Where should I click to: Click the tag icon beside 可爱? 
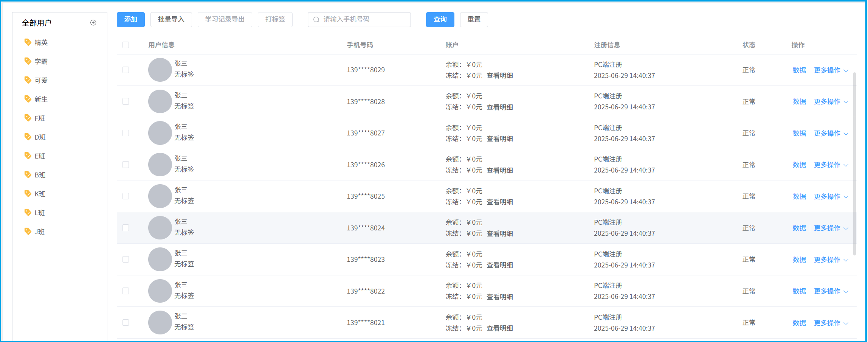pyautogui.click(x=28, y=80)
